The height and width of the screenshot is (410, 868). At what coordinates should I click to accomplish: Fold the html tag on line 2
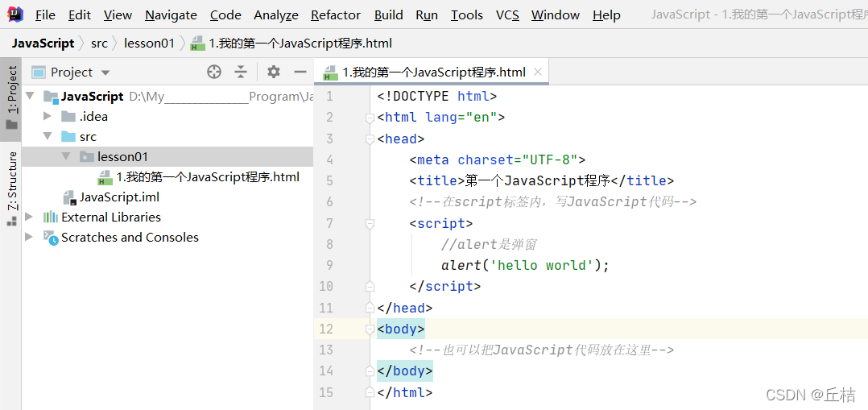(x=370, y=118)
